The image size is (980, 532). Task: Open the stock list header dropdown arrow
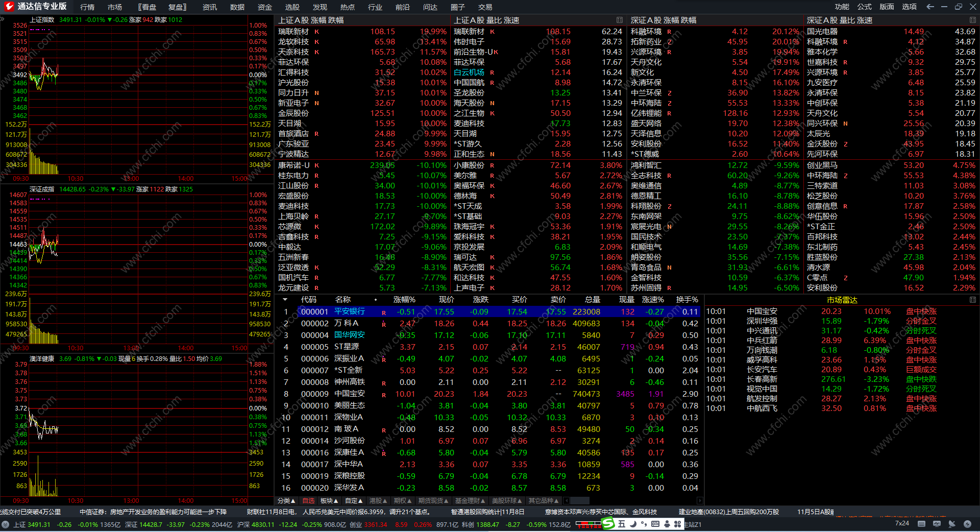285,300
